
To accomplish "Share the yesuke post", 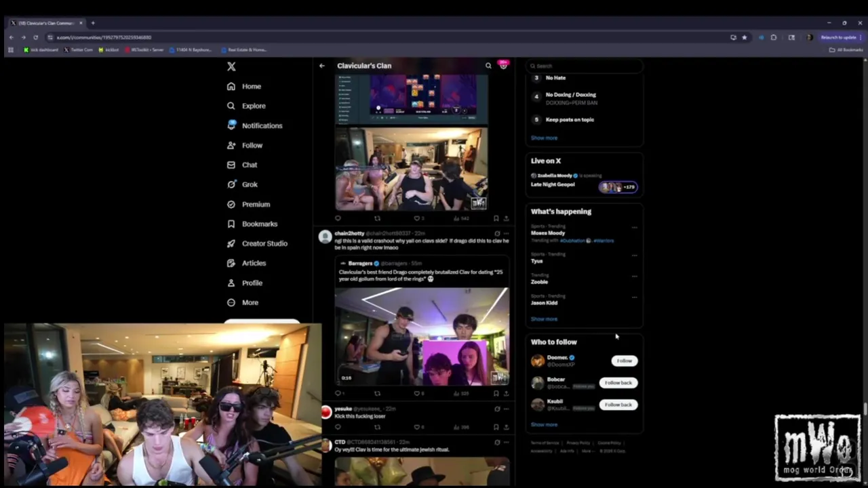I will 506,427.
